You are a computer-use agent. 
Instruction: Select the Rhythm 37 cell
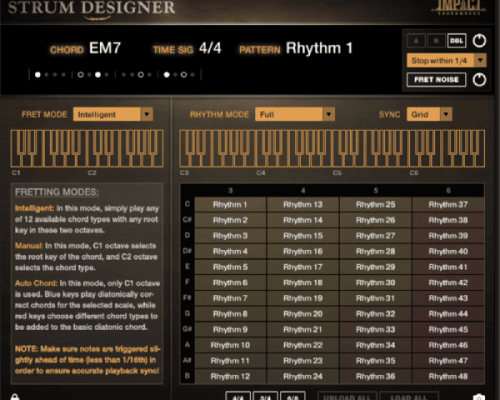click(x=448, y=204)
